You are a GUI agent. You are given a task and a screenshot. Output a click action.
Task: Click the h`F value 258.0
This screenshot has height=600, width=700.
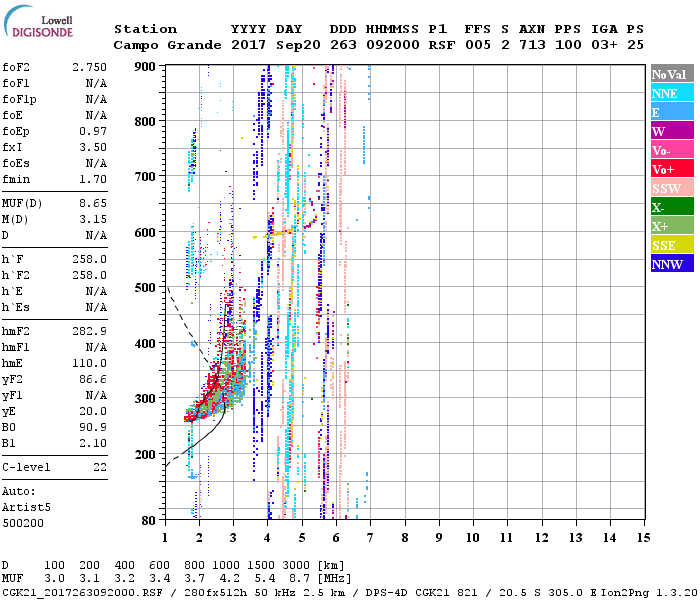tap(89, 259)
